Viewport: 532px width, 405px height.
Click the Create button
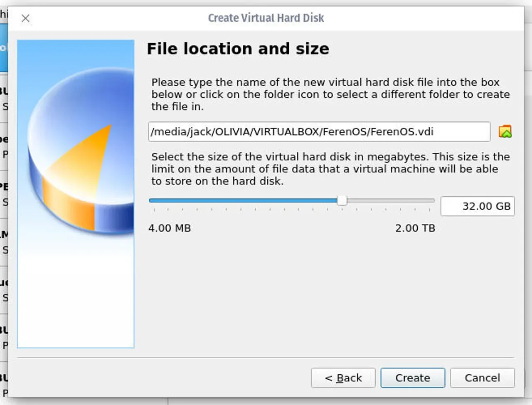tap(413, 378)
